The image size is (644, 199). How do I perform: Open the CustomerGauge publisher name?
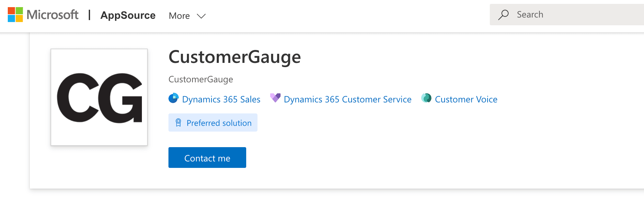pyautogui.click(x=201, y=79)
